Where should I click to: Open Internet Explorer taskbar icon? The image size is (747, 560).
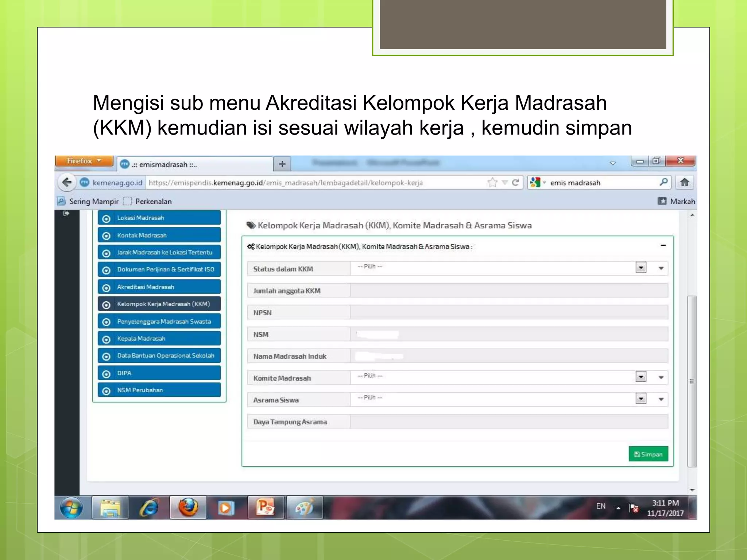click(x=149, y=507)
